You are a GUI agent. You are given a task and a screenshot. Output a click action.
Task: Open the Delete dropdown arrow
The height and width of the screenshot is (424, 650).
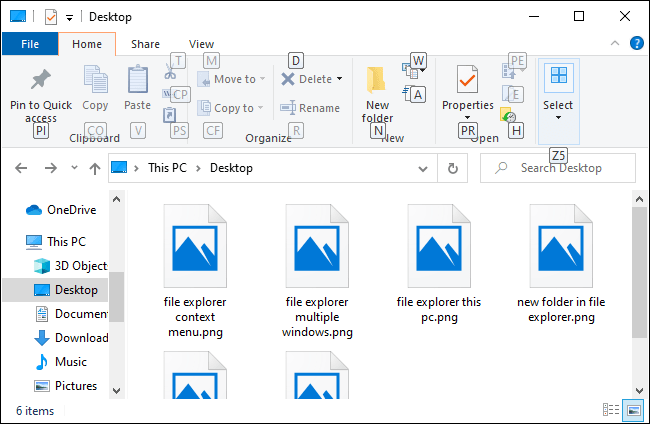tap(340, 79)
